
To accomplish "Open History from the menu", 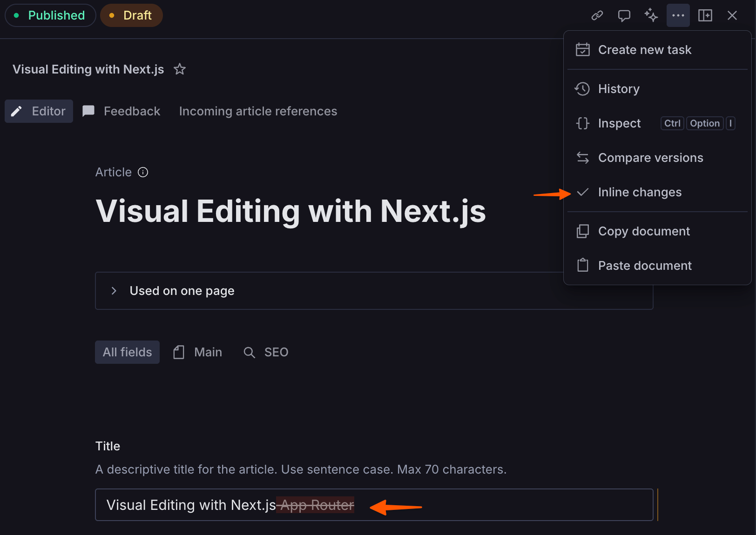I will coord(657,89).
